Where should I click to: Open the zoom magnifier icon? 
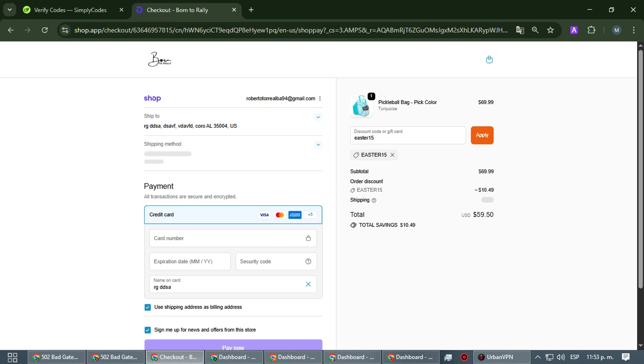click(535, 30)
